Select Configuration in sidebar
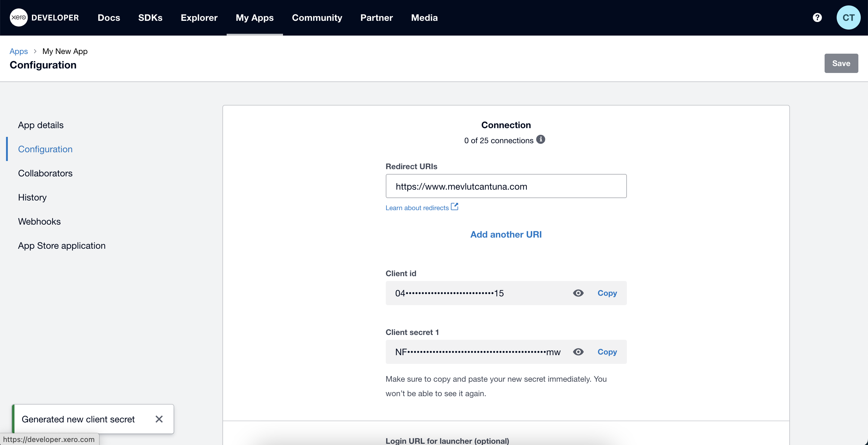868x445 pixels. click(x=45, y=149)
